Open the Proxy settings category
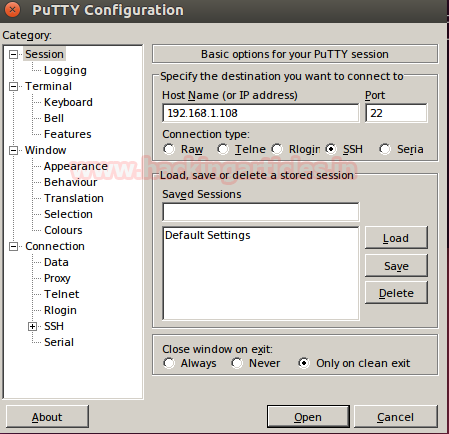 pyautogui.click(x=57, y=278)
